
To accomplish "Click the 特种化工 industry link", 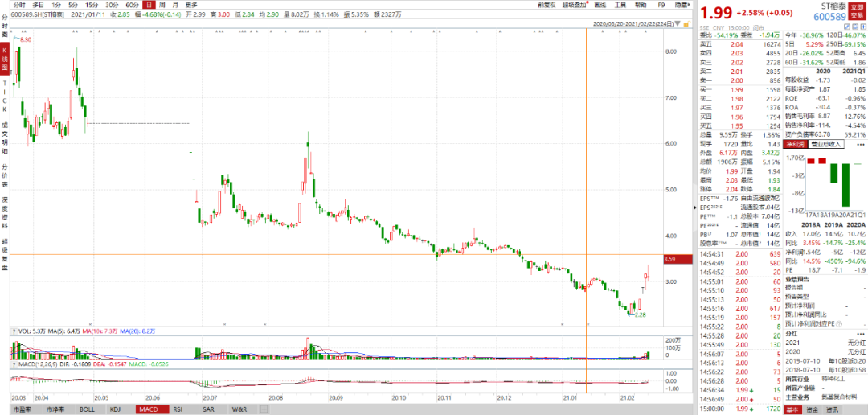I will 834,379.
